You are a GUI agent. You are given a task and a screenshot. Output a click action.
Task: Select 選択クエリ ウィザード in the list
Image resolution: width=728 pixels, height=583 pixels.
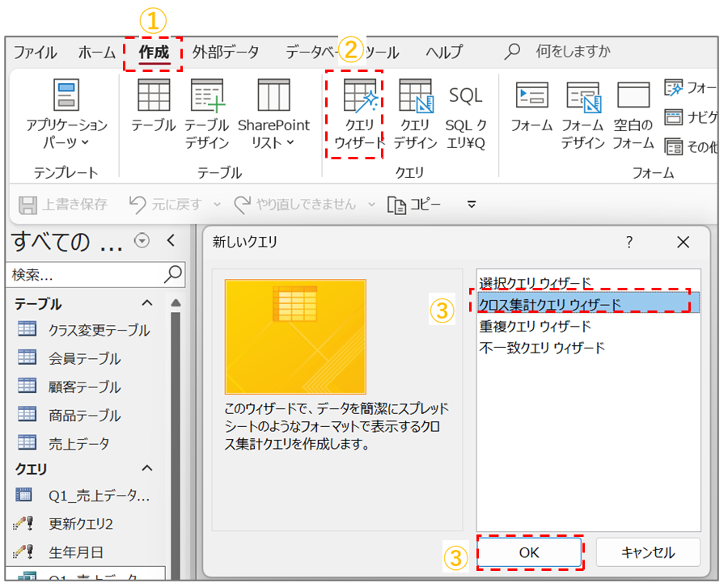pos(535,283)
